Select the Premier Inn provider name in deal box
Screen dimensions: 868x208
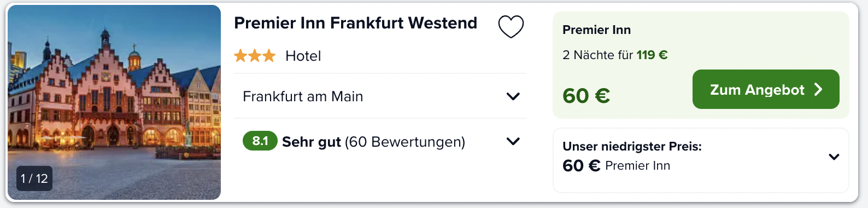[596, 30]
